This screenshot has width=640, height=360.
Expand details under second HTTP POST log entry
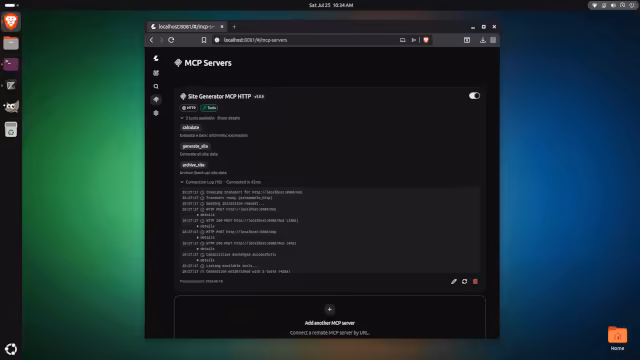[206, 238]
